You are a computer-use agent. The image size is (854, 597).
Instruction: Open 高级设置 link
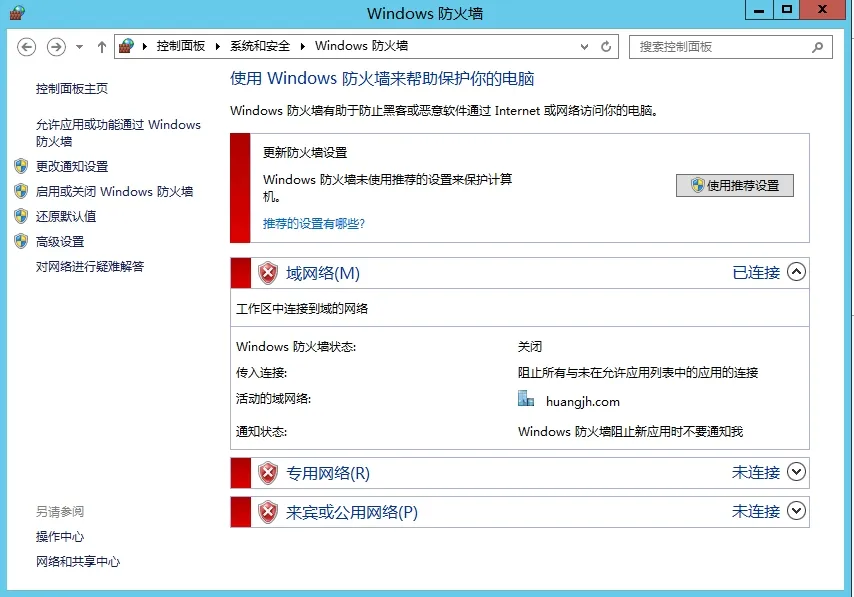pyautogui.click(x=60, y=242)
